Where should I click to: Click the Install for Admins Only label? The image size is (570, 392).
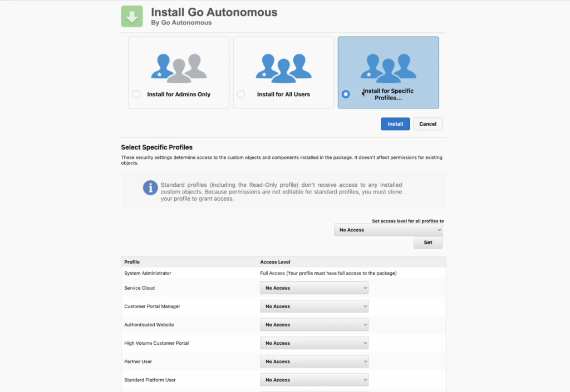click(179, 95)
